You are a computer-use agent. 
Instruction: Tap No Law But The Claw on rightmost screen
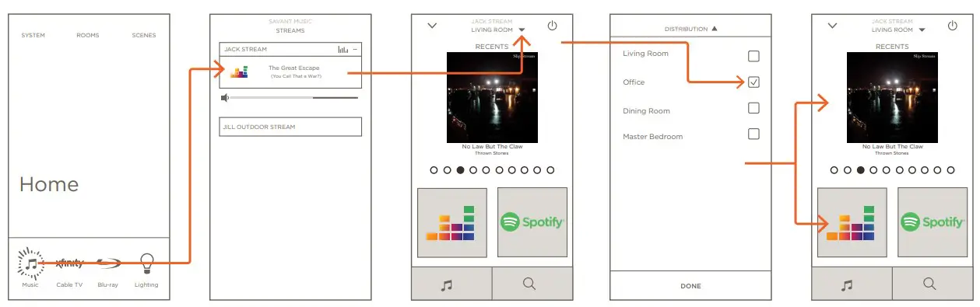coord(892,147)
